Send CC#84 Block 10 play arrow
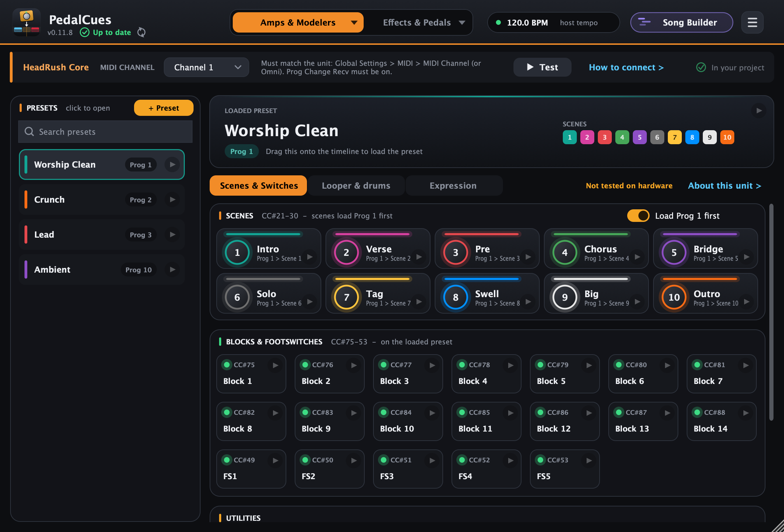 click(x=432, y=413)
